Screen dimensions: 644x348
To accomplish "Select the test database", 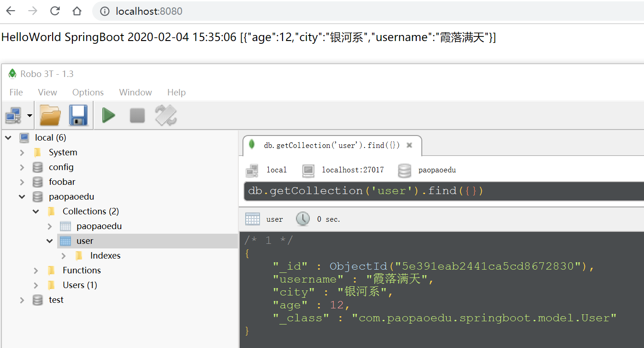I will pos(56,300).
